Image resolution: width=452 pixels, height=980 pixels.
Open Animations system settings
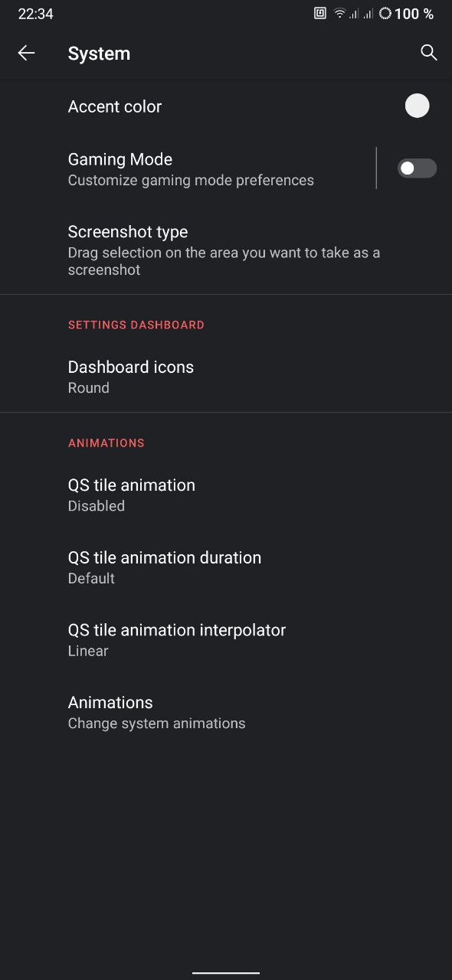[x=226, y=712]
